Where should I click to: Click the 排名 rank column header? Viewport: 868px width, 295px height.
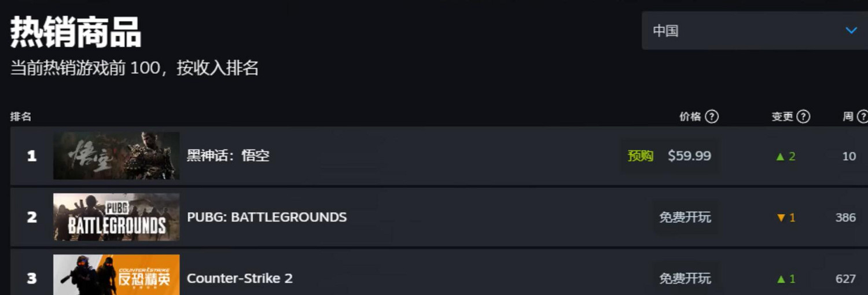pos(21,117)
